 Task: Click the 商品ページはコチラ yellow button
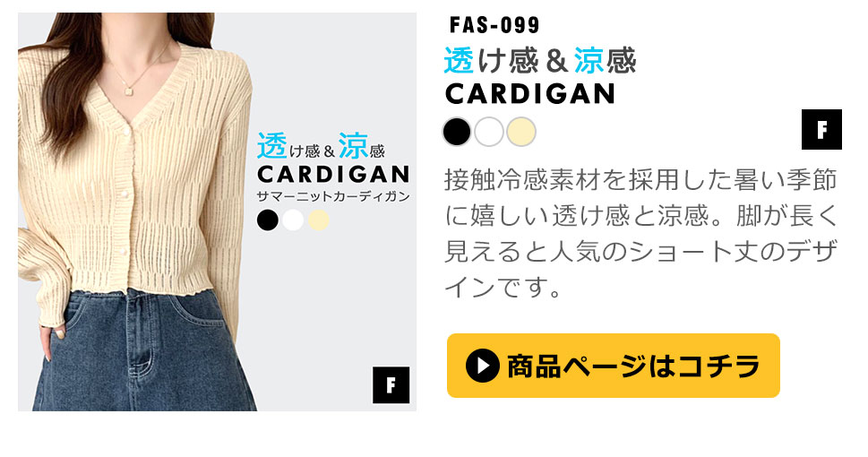(x=614, y=366)
